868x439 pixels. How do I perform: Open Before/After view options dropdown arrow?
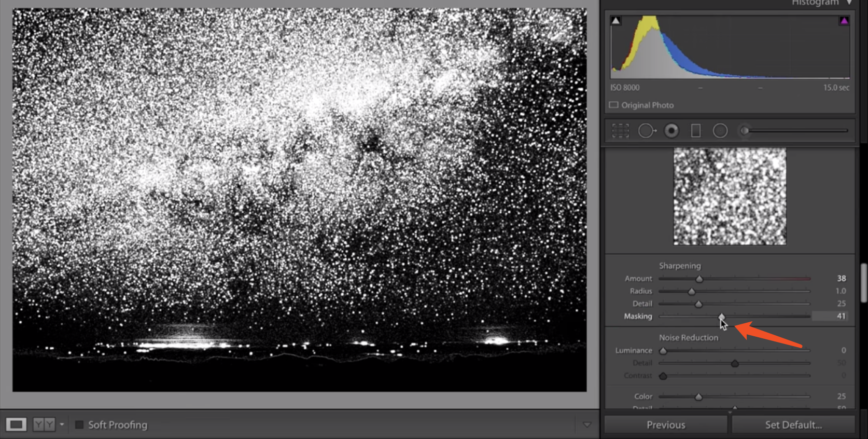[62, 424]
